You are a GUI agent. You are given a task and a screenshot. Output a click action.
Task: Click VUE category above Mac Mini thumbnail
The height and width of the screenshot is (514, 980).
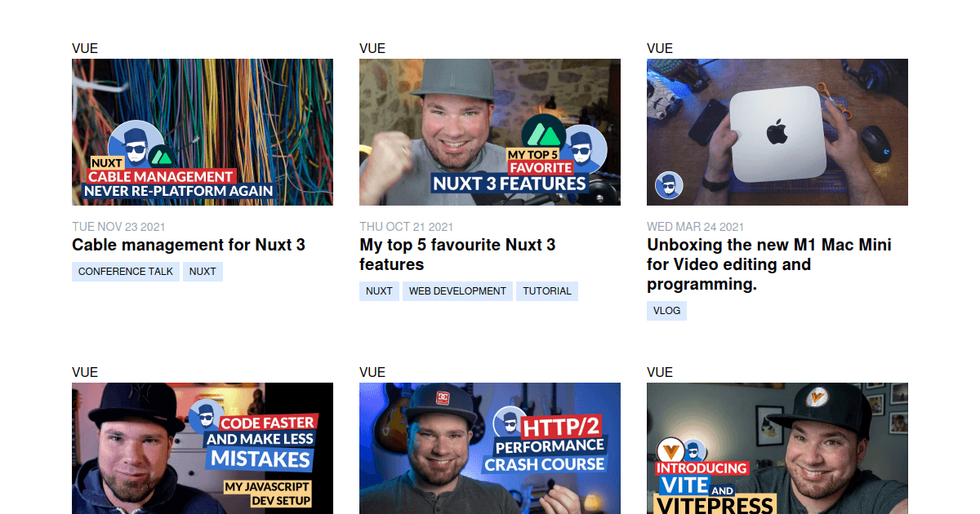[x=660, y=48]
